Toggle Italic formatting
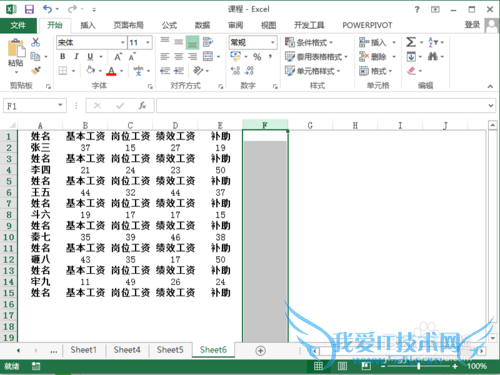The height and width of the screenshot is (375, 500). (x=76, y=57)
